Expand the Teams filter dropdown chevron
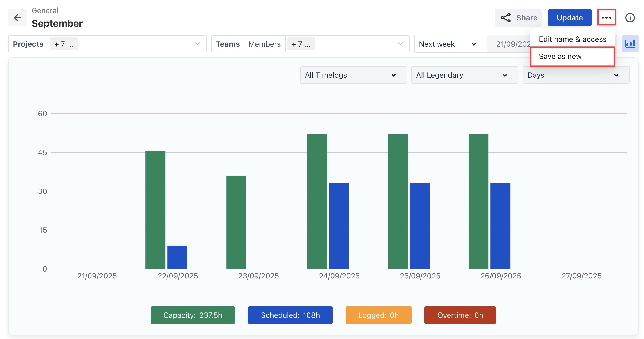Image resolution: width=644 pixels, height=339 pixels. pos(400,44)
